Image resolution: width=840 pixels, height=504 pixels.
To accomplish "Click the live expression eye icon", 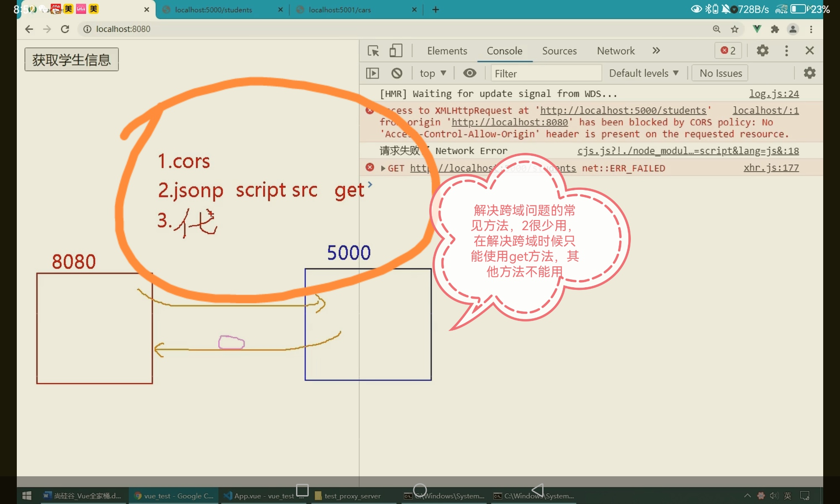I will tap(470, 73).
